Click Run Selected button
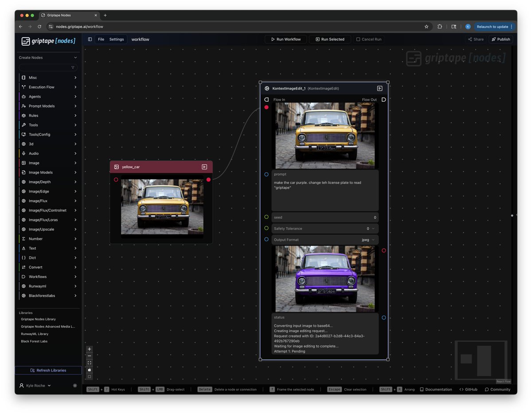The width and height of the screenshot is (532, 414). pos(330,39)
